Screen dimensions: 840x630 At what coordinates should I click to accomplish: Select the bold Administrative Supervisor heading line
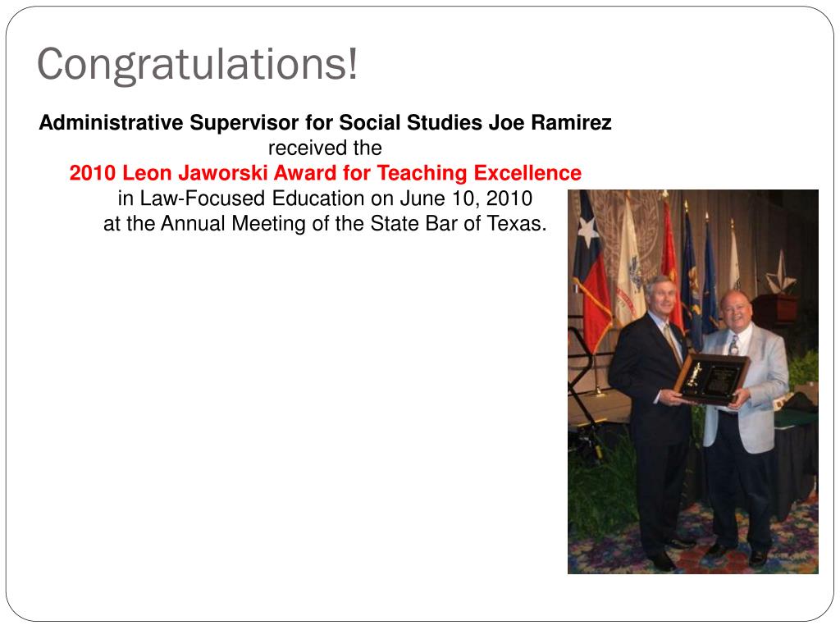[x=325, y=123]
